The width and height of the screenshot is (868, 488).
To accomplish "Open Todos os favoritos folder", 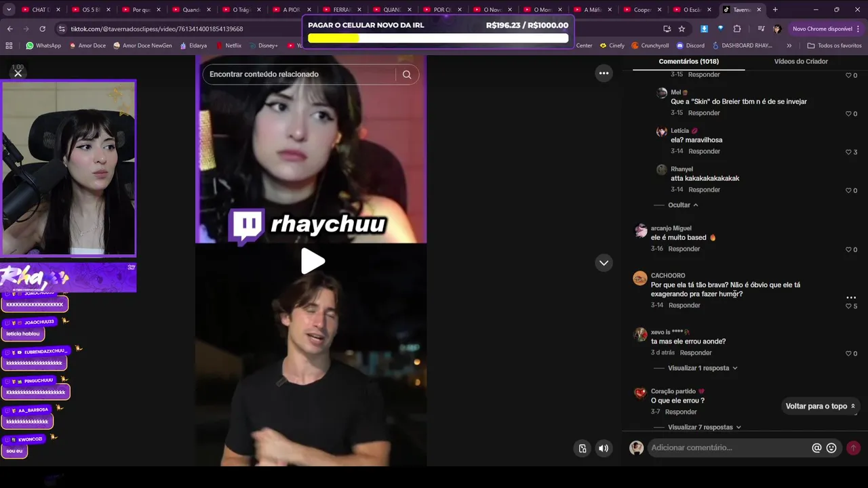I will coord(834,45).
